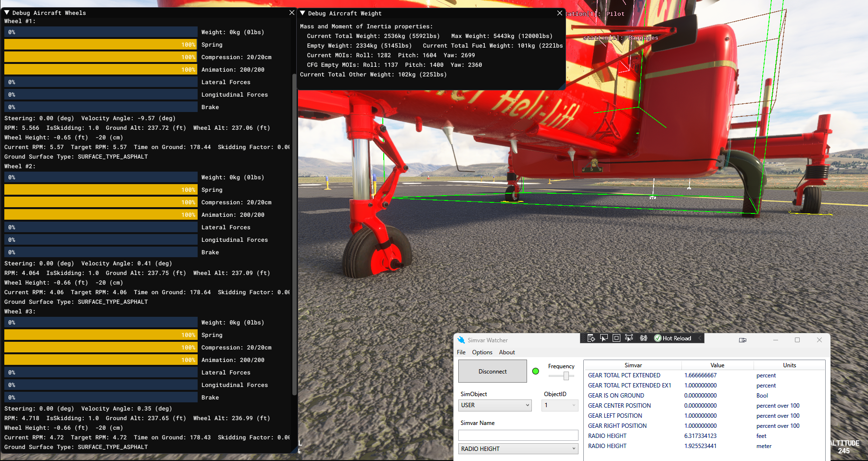Image resolution: width=868 pixels, height=461 pixels.
Task: Click the green connection status indicator
Action: click(x=536, y=371)
